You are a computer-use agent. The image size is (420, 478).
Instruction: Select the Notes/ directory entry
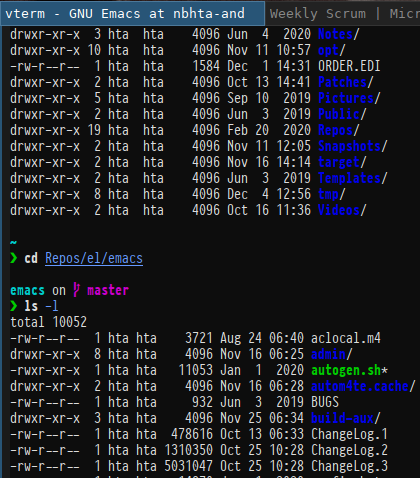coord(338,34)
